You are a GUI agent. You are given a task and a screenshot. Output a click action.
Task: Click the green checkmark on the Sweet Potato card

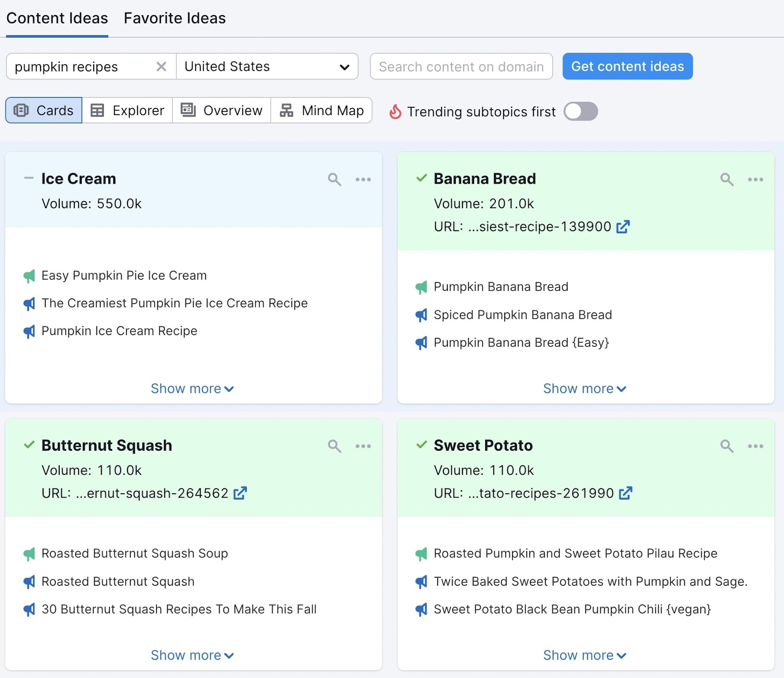421,445
